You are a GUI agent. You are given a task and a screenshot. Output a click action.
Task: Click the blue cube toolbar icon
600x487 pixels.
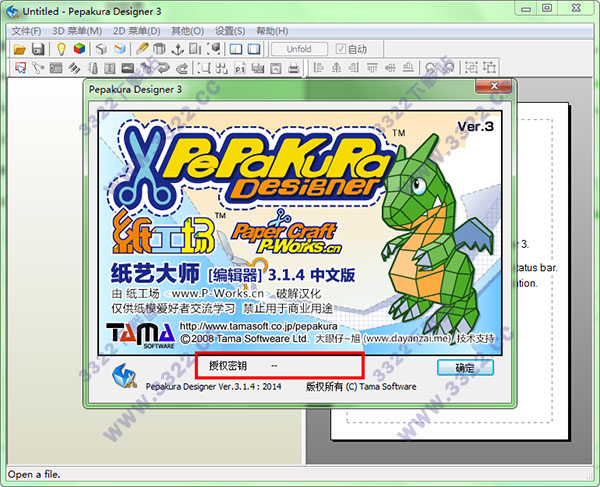pyautogui.click(x=120, y=49)
